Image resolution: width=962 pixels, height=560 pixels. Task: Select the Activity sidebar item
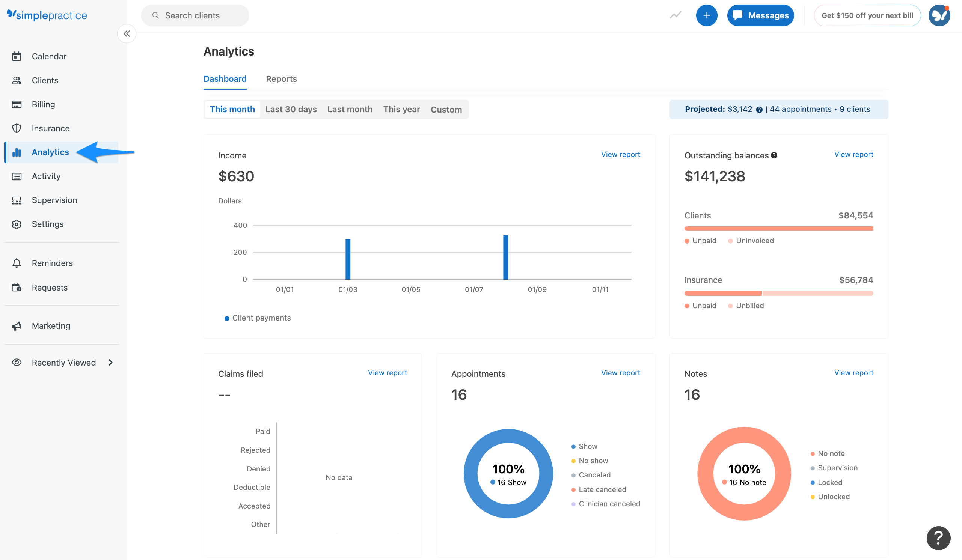(x=46, y=176)
